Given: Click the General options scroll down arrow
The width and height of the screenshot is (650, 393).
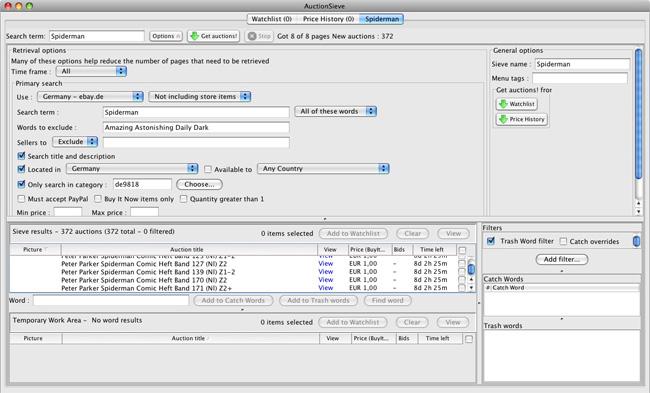Looking at the screenshot, I should [x=638, y=211].
